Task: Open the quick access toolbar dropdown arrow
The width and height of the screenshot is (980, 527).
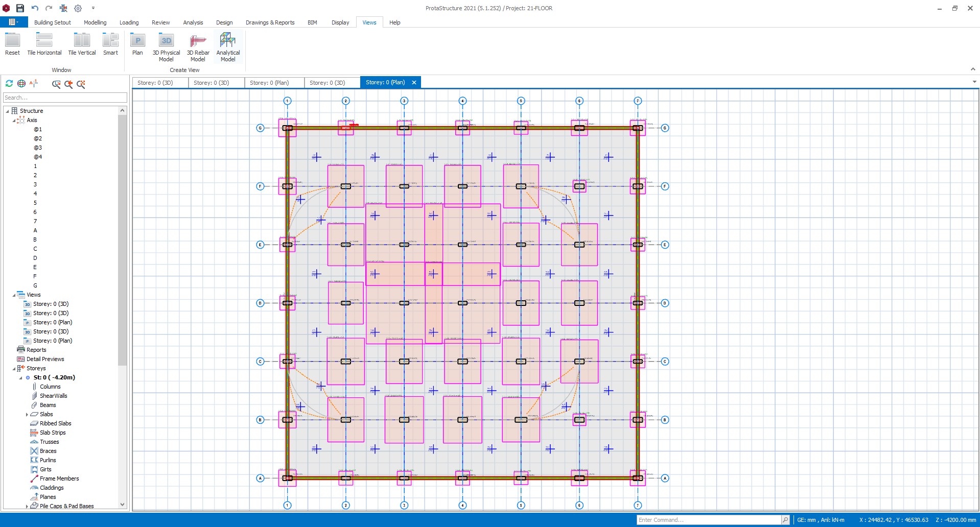Action: pyautogui.click(x=93, y=8)
